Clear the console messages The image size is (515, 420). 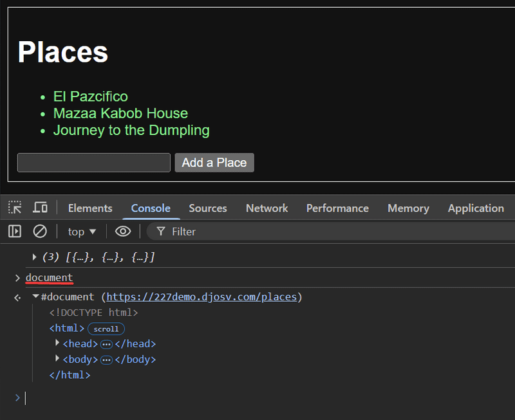coord(39,231)
